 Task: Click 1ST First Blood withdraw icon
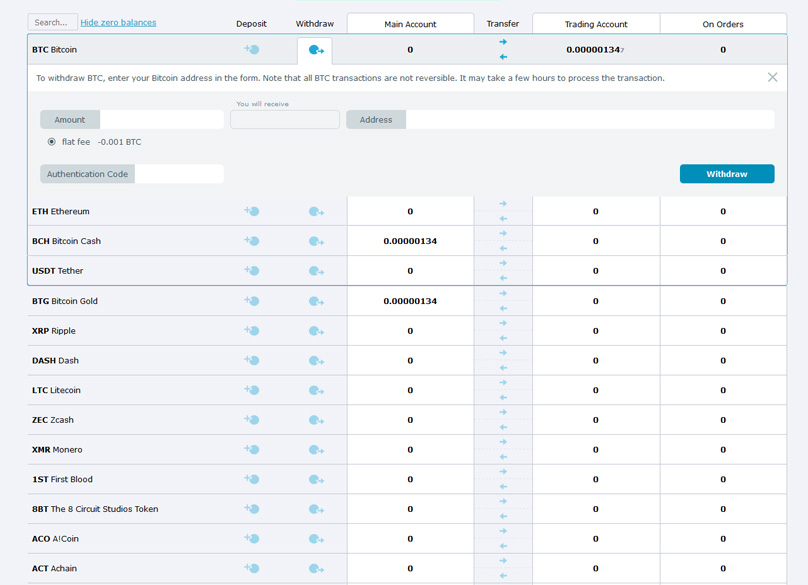[x=316, y=479]
